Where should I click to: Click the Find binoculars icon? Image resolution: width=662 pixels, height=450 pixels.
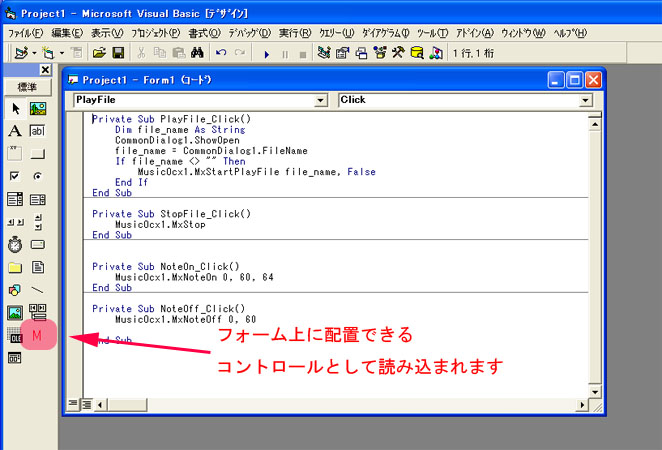[197, 53]
